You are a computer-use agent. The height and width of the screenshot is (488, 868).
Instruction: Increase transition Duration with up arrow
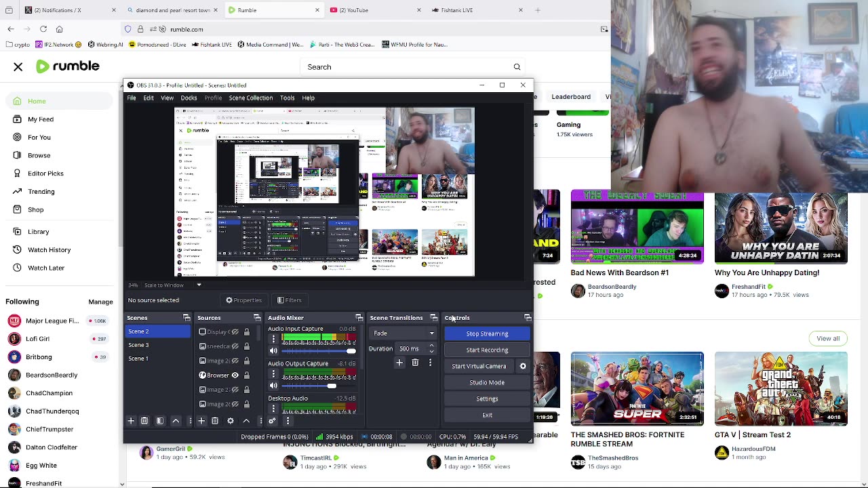[x=431, y=346]
